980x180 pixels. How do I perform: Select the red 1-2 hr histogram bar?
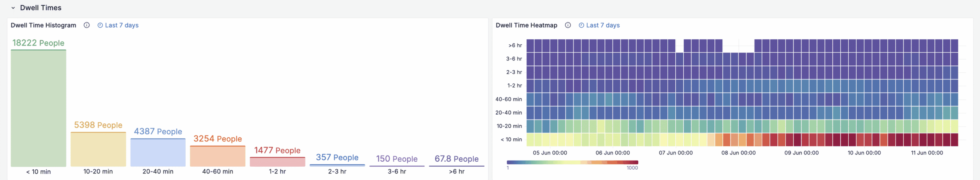pyautogui.click(x=277, y=162)
